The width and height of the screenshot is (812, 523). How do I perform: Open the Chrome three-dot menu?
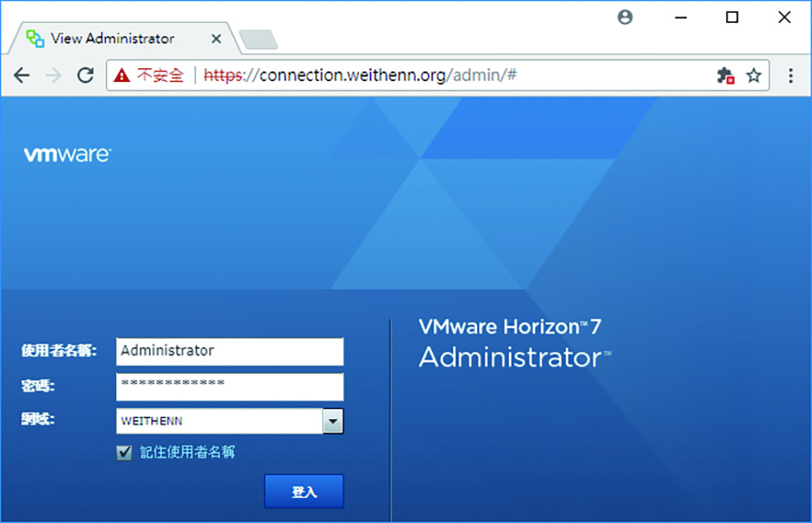tap(790, 76)
